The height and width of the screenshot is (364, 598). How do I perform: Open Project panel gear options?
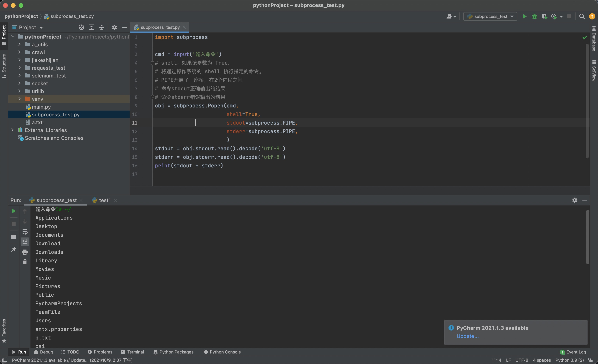pos(114,27)
